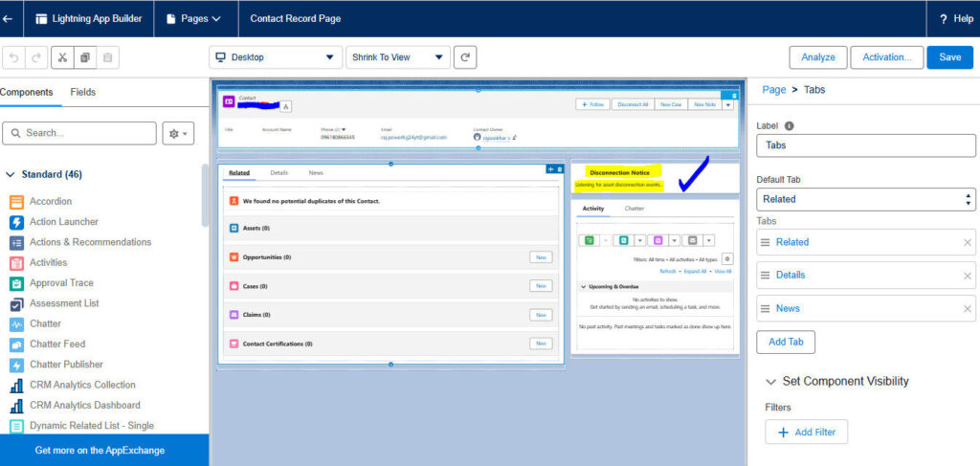The width and height of the screenshot is (980, 466).
Task: Click the Label info icon
Action: coord(790,125)
